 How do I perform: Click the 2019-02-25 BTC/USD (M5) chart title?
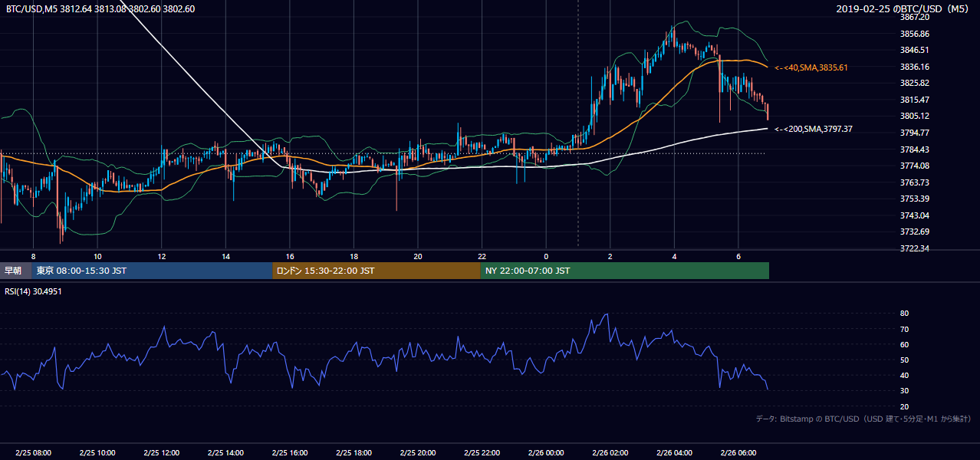[903, 9]
